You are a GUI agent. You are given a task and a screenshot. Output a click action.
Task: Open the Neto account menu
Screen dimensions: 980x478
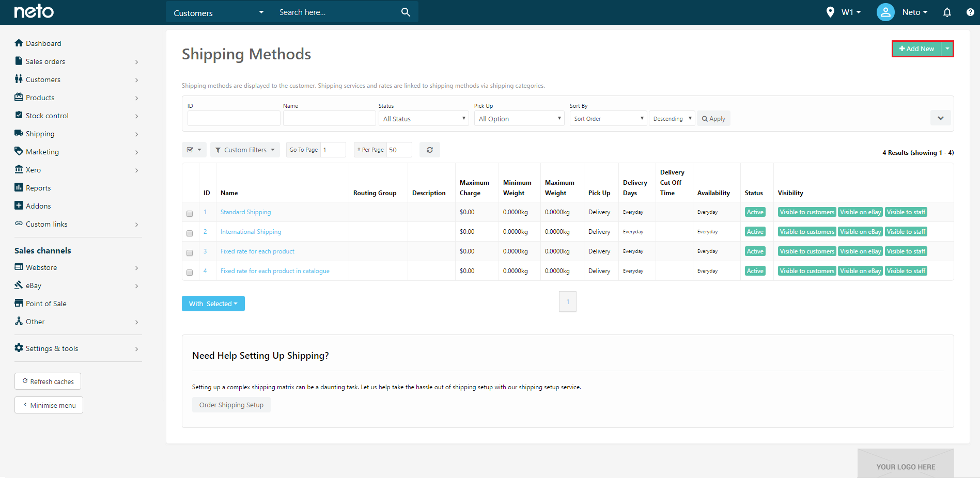tap(914, 12)
